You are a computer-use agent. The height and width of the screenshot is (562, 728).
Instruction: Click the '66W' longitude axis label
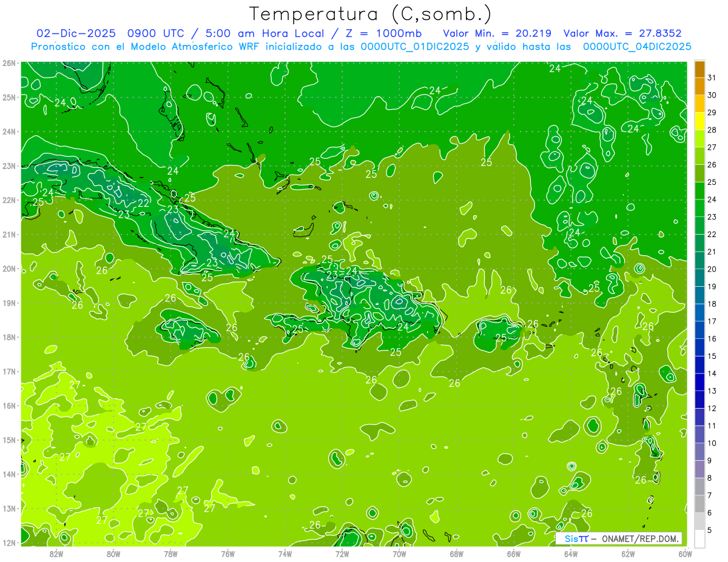(514, 554)
